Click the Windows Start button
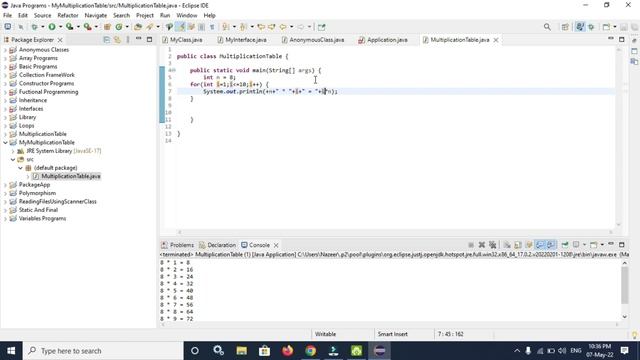The width and height of the screenshot is (640, 360). tap(11, 351)
